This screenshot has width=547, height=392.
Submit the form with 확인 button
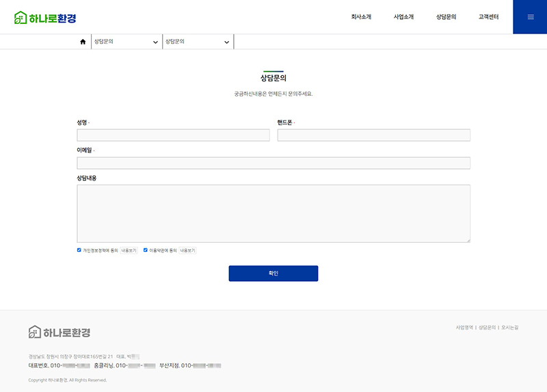[273, 274]
